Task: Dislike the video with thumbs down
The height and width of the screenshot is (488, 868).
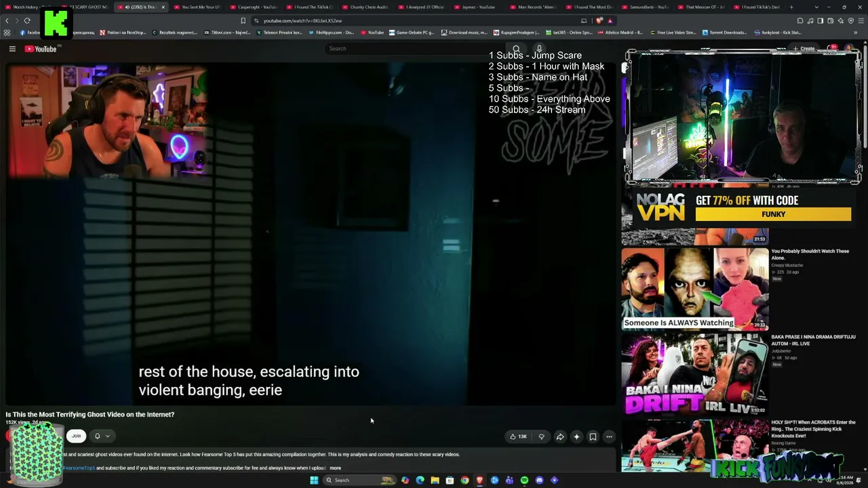Action: tap(541, 436)
